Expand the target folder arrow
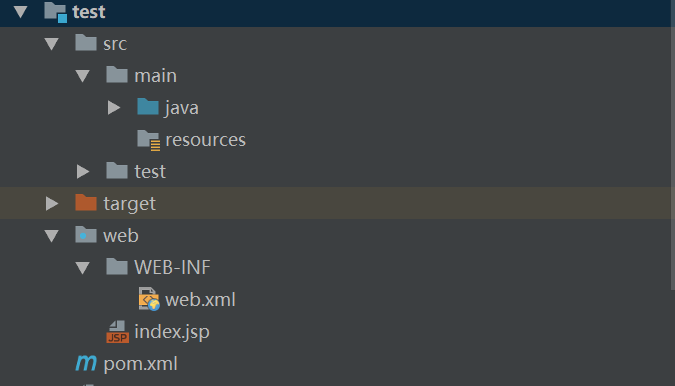 click(x=52, y=204)
